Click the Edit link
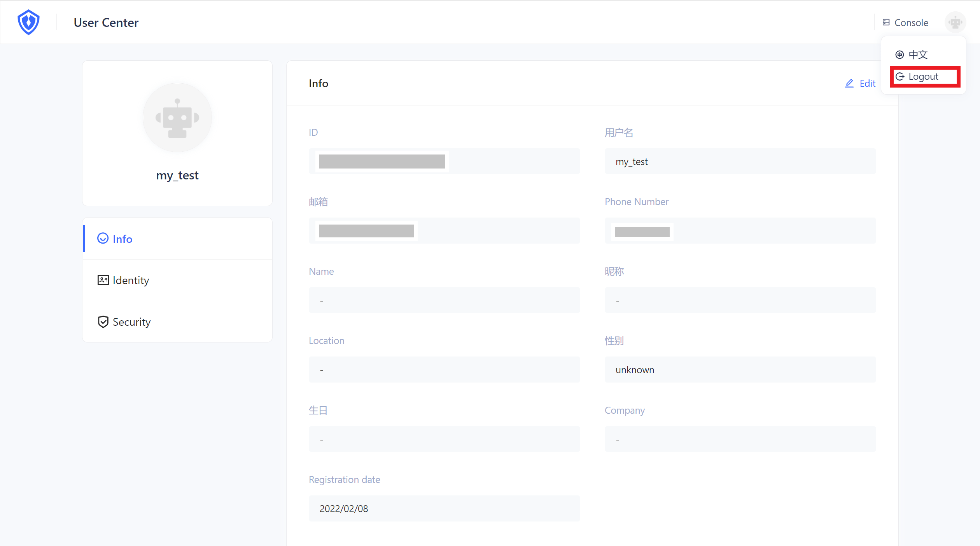 pyautogui.click(x=867, y=83)
